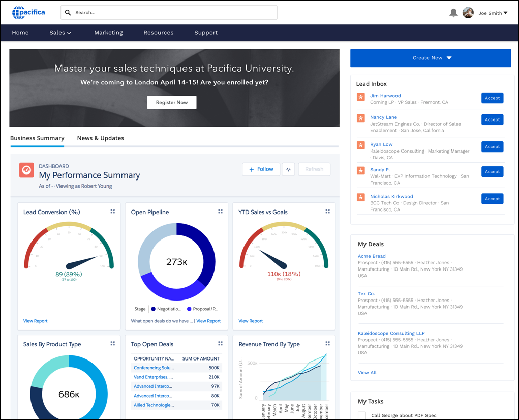
Task: Click the activity pulse icon beside Follow
Action: (x=288, y=169)
